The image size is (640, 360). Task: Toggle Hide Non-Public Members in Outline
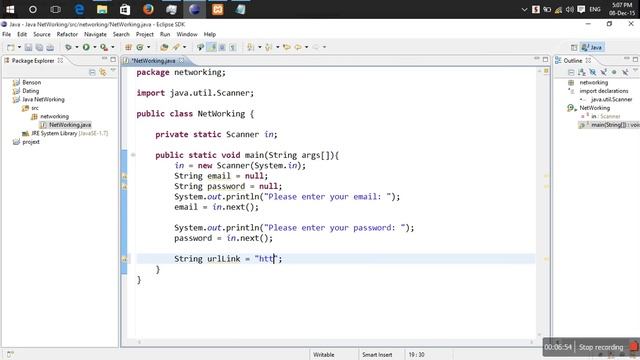coord(614,72)
